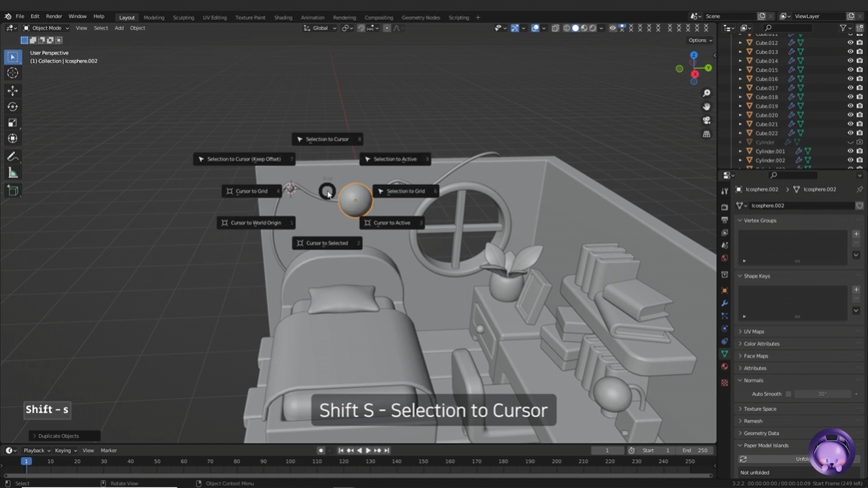Screen dimensions: 868x488
Task: Expand the Color Attributes panel
Action: 740,344
